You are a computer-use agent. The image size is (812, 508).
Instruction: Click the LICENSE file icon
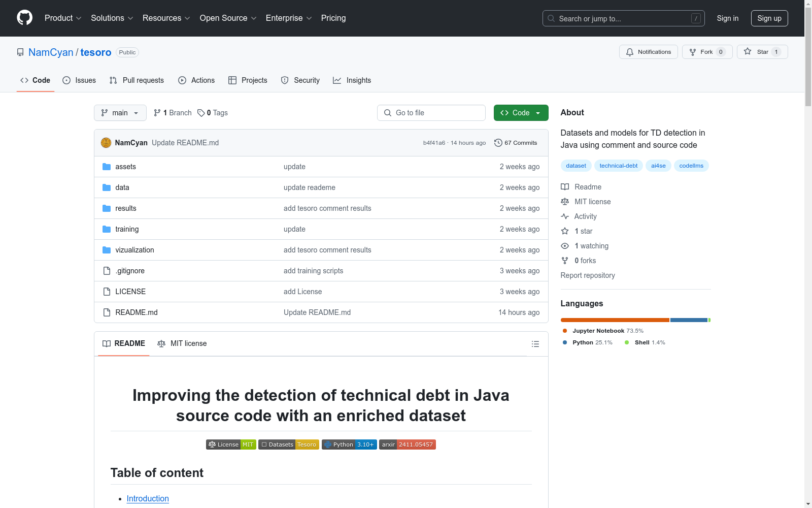(x=107, y=292)
